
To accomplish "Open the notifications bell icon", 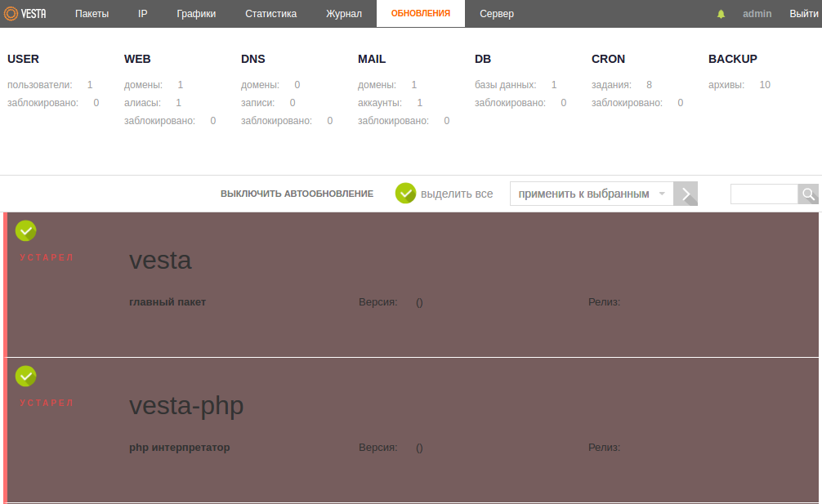I will (721, 14).
